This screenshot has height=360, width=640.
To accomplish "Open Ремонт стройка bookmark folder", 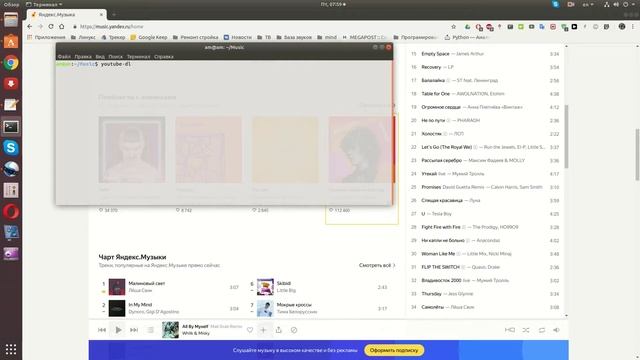I will click(x=196, y=37).
